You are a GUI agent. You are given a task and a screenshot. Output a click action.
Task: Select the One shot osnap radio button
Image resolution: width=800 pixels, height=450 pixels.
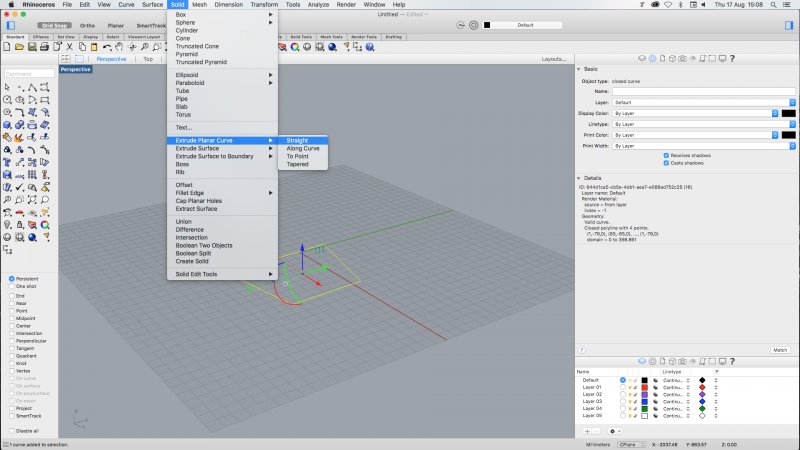pos(11,286)
